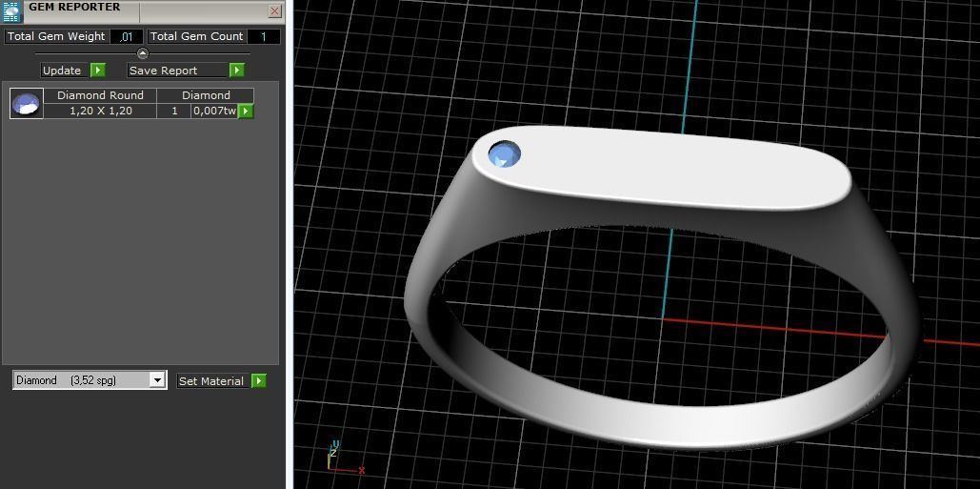Click the Diamond material header cell
This screenshot has height=489, width=980.
click(206, 95)
